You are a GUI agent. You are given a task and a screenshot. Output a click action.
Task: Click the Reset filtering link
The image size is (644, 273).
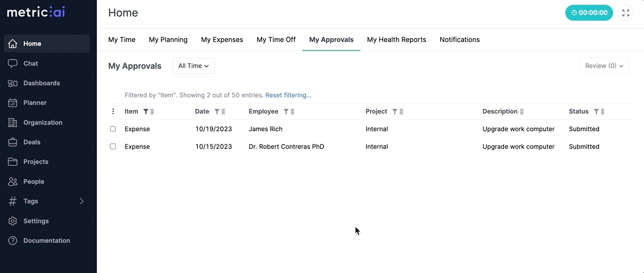tap(288, 95)
